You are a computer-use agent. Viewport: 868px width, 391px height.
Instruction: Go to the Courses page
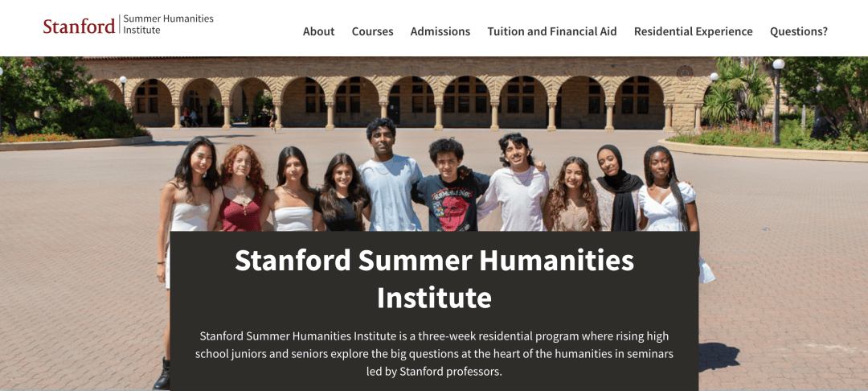point(372,31)
